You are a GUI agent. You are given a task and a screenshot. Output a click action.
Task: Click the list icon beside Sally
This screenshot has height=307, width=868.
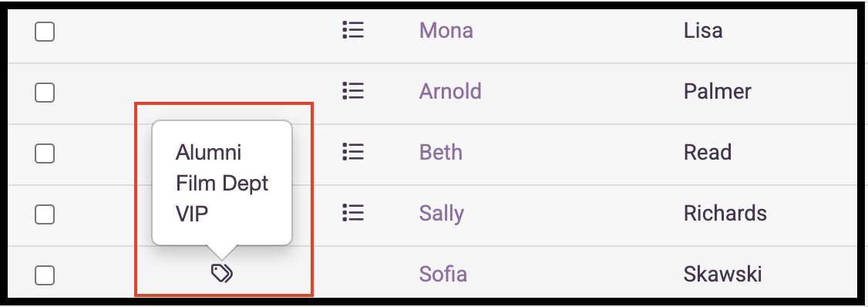352,212
